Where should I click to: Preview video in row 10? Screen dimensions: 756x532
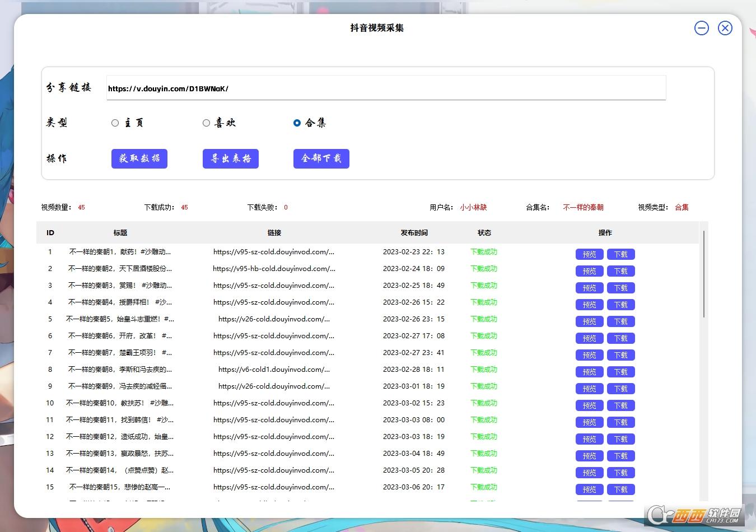click(590, 405)
